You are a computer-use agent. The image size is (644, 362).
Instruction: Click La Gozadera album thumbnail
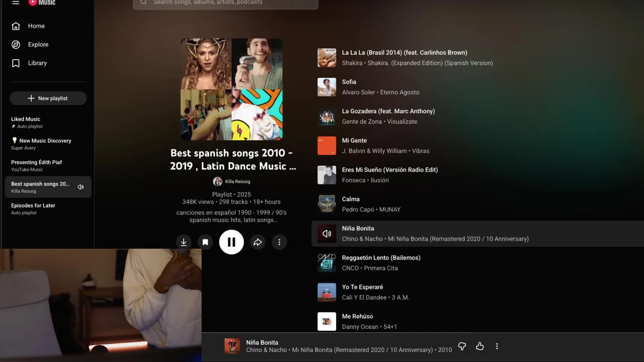point(327,117)
